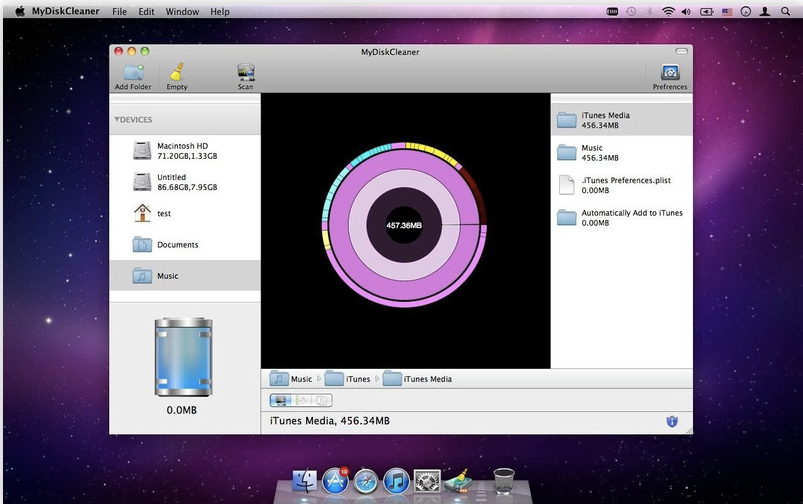Select the Documents folder in sidebar
The width and height of the screenshot is (803, 504).
pyautogui.click(x=185, y=245)
